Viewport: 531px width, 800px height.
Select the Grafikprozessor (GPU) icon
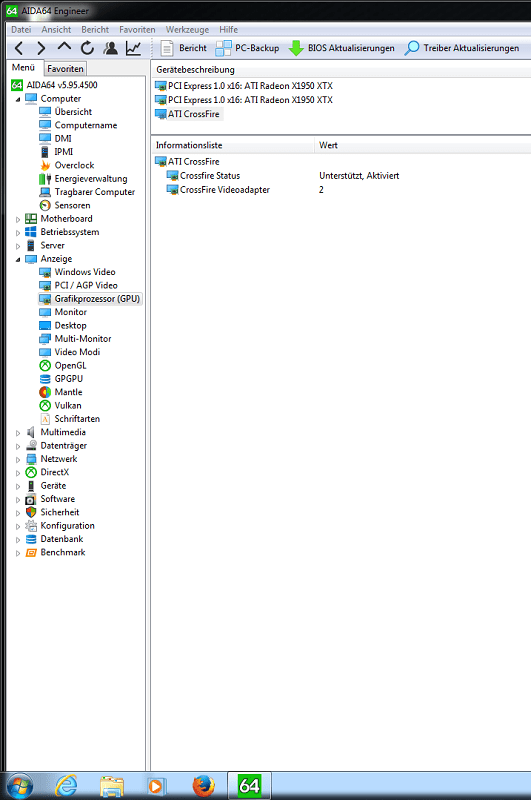tap(45, 298)
